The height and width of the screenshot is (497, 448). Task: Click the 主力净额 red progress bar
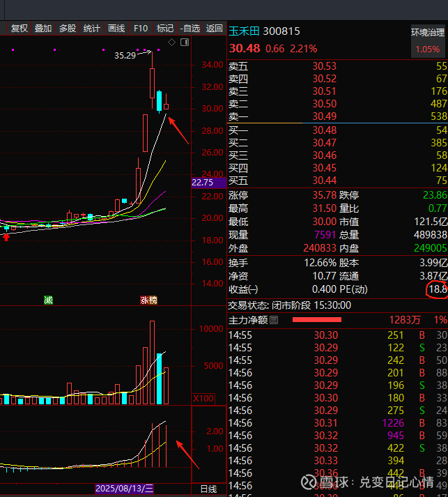click(x=317, y=319)
